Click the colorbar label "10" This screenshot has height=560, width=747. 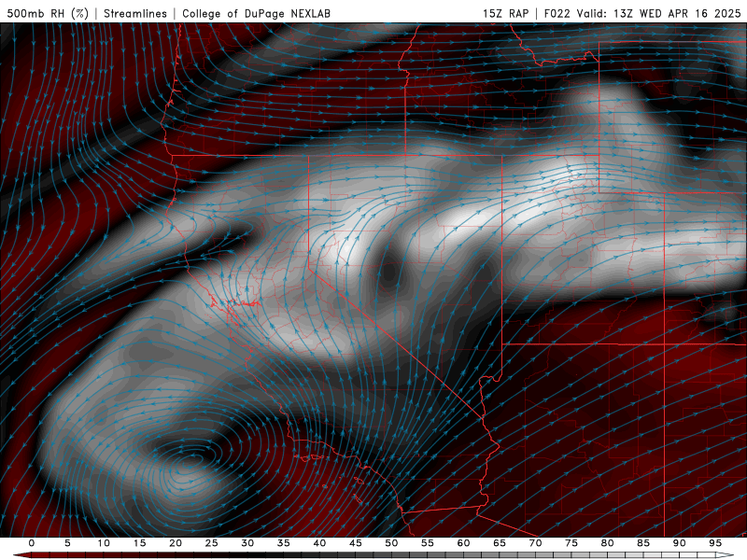(x=104, y=543)
